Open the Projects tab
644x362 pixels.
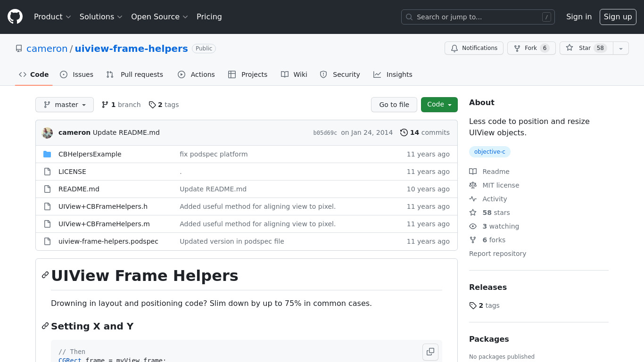click(x=248, y=74)
